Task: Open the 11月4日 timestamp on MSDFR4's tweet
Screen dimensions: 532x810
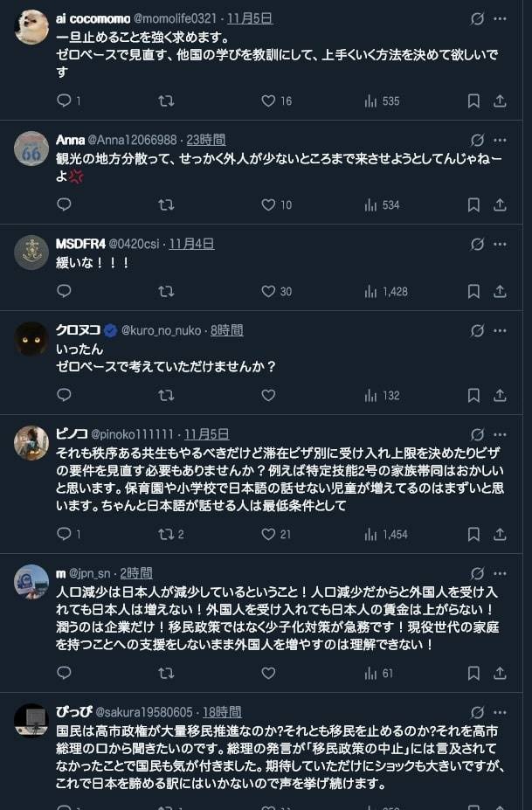Action: coord(191,244)
